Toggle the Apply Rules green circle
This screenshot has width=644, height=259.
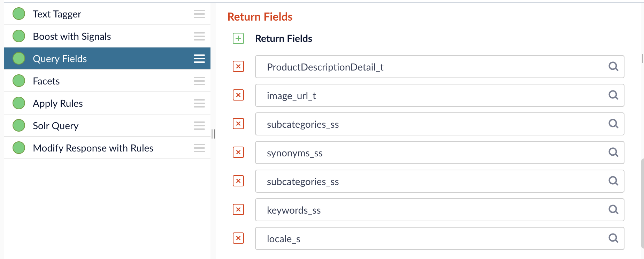coord(18,103)
